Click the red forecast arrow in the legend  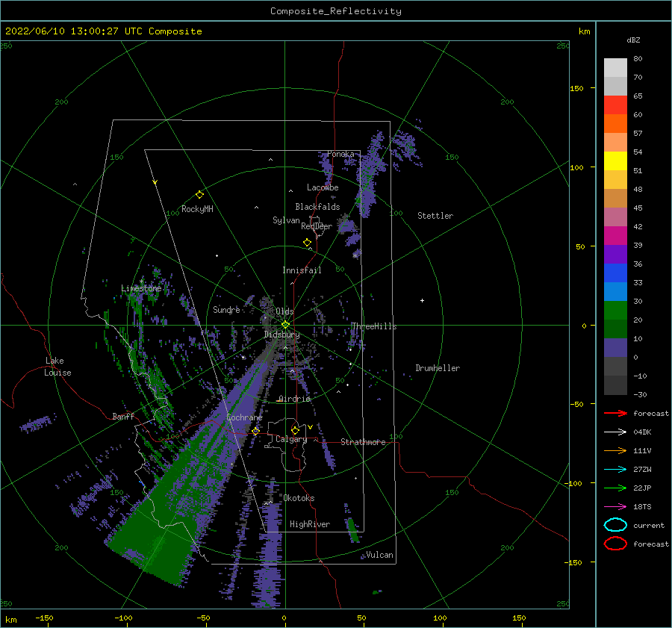(615, 413)
